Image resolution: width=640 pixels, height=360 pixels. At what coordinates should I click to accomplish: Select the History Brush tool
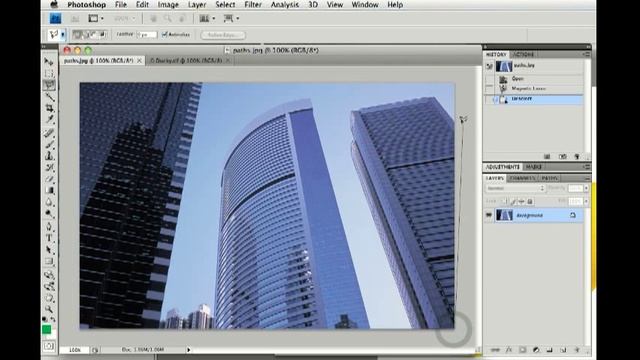click(x=49, y=167)
